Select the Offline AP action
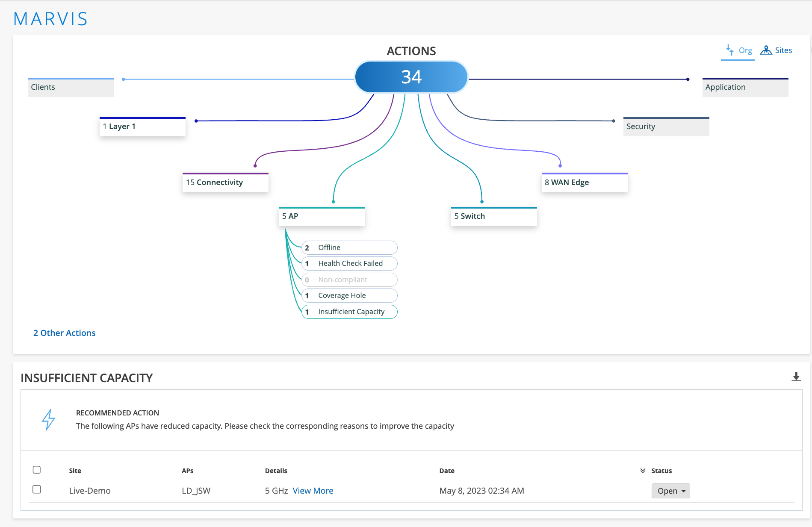 tap(349, 247)
